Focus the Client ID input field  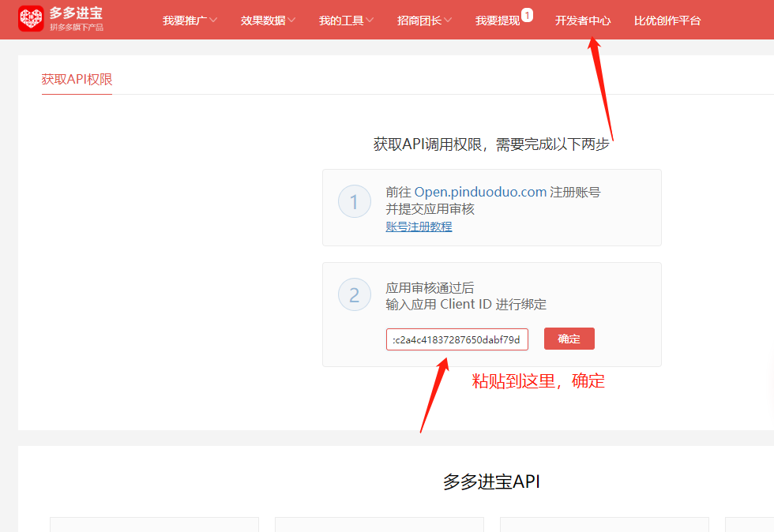(x=457, y=339)
